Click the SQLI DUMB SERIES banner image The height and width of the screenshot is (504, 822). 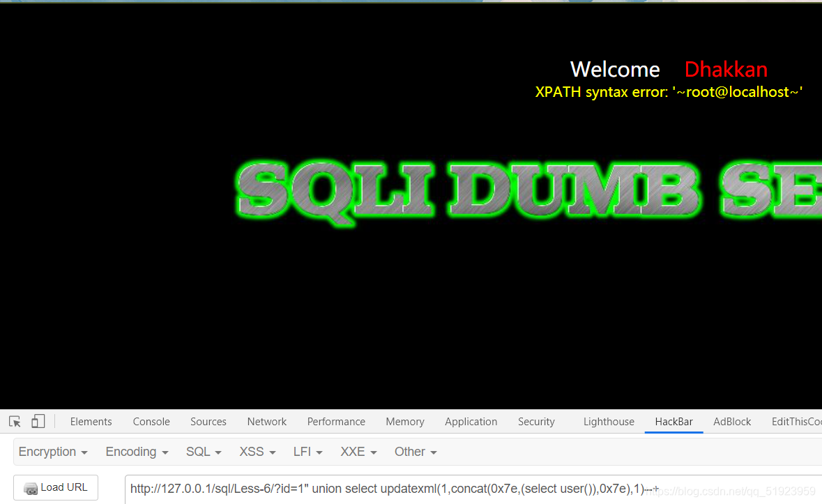click(528, 192)
